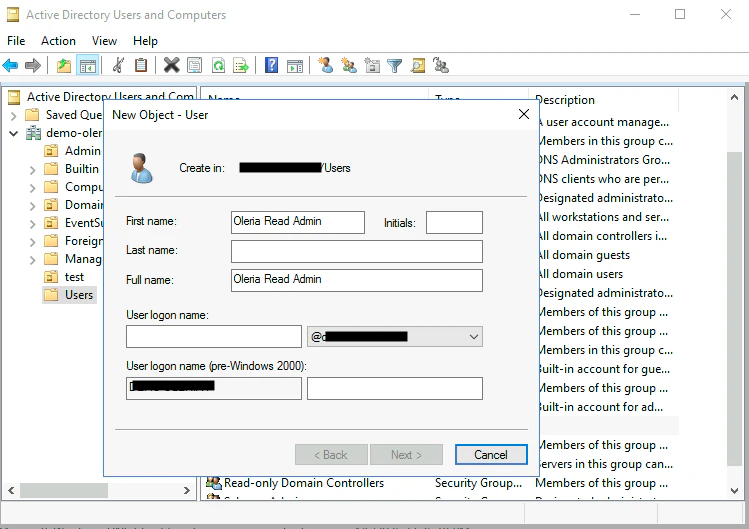Click the Find objects toolbar icon
The width and height of the screenshot is (749, 529).
[x=418, y=65]
